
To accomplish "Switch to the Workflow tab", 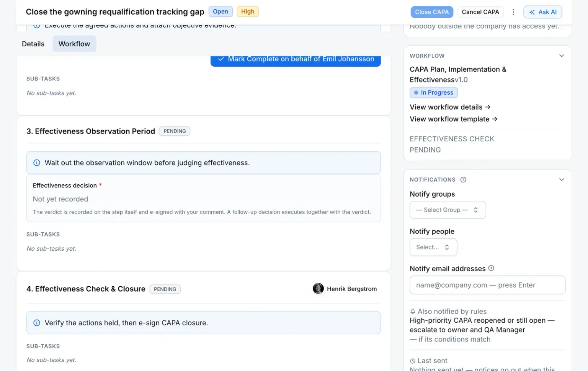I will pos(74,44).
